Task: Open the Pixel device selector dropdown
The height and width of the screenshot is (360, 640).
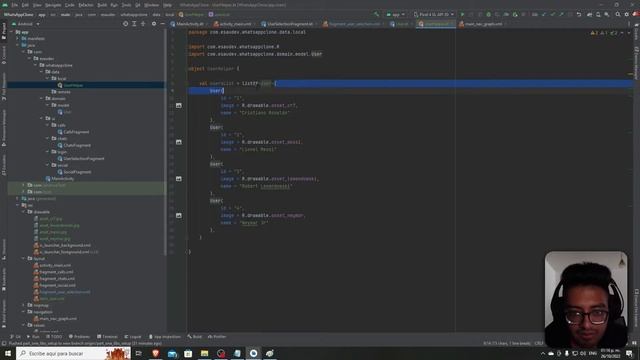Action: pos(433,14)
